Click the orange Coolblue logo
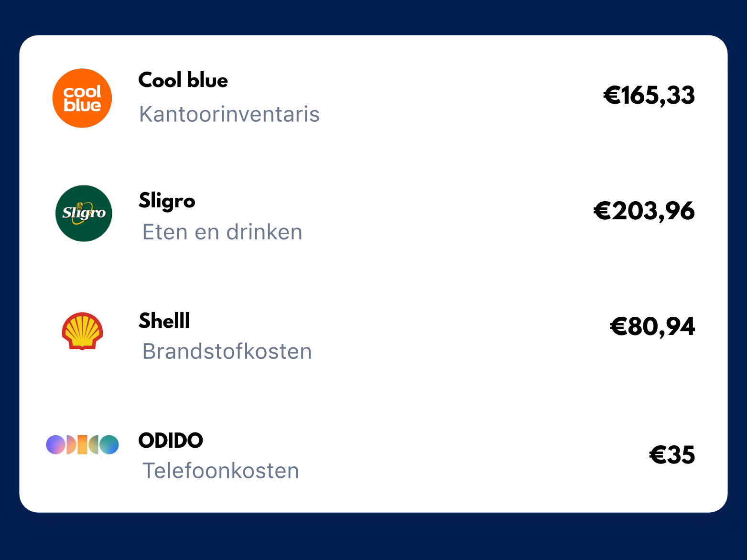 [x=82, y=98]
